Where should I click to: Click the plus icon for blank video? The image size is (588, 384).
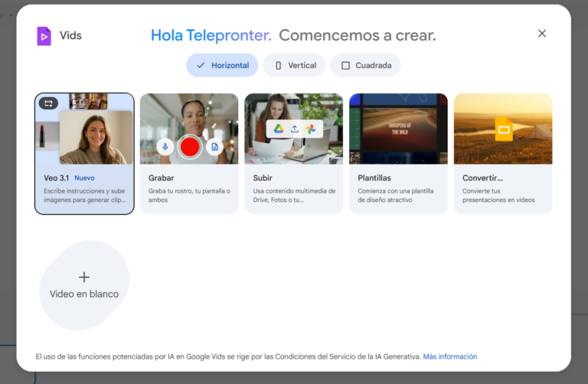pos(84,277)
